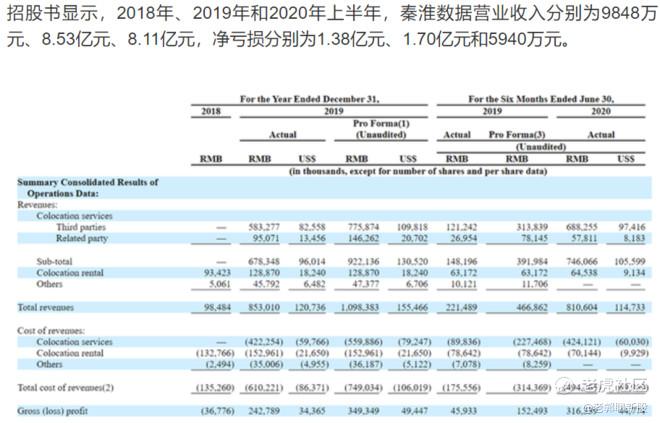Viewport: 660px width, 423px height.
Task: Select Gross profit value 34,365
Action: 312,410
